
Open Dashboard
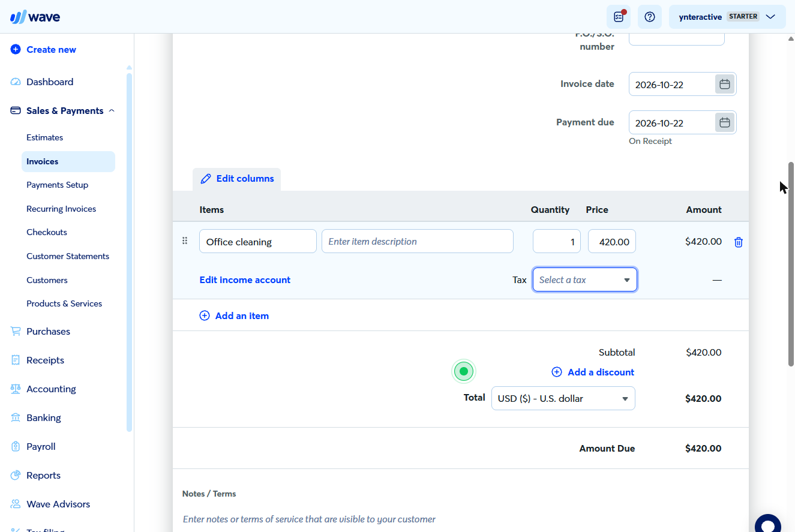(50, 82)
